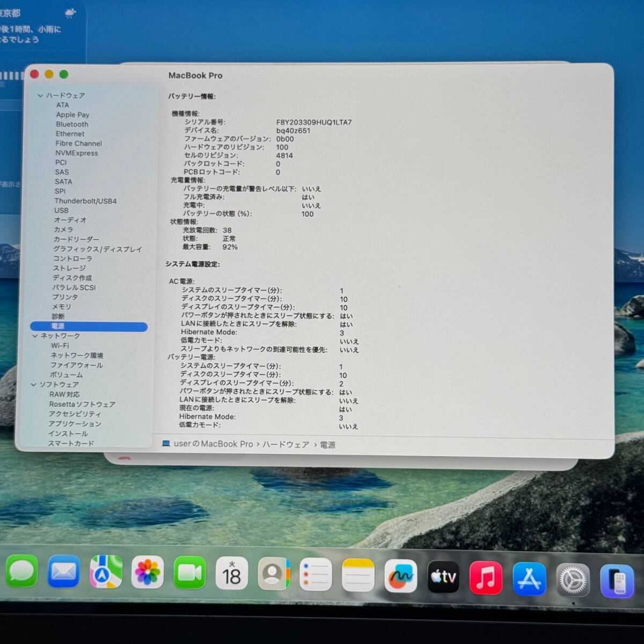Collapse the ソフトウェア section
The height and width of the screenshot is (644, 644).
pos(34,384)
